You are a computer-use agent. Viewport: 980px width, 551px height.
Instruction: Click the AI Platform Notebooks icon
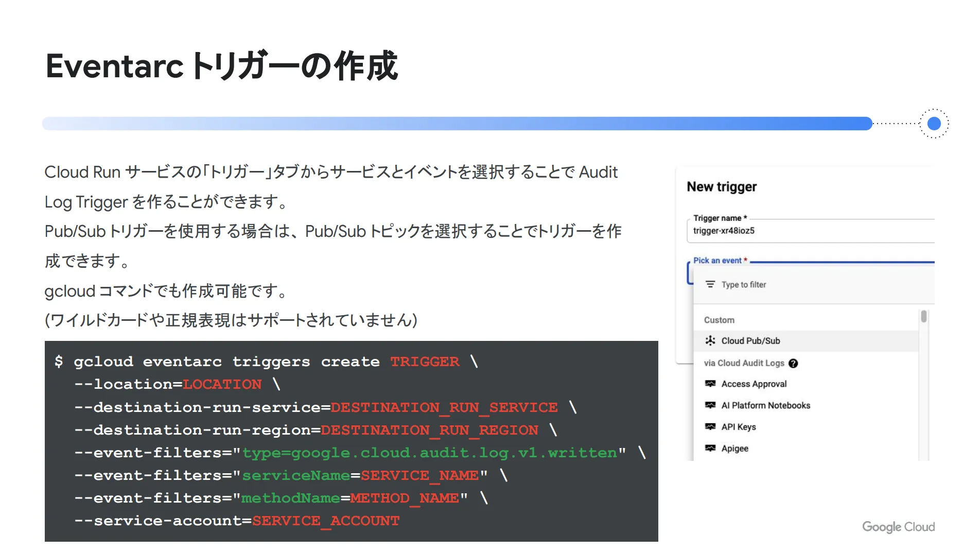710,405
